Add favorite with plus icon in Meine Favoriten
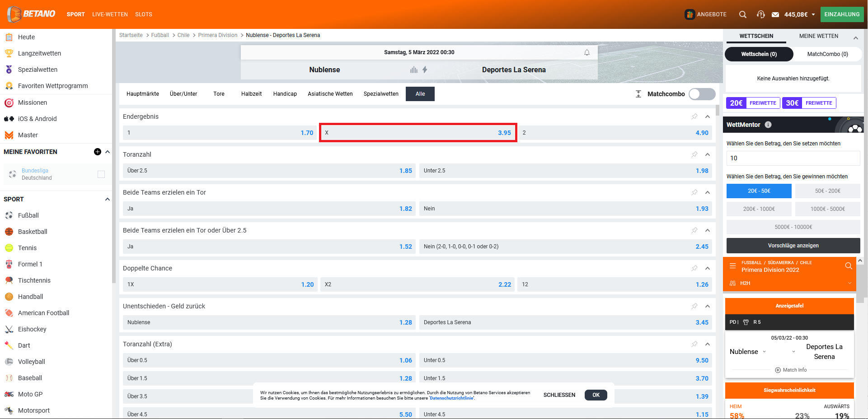 click(97, 152)
